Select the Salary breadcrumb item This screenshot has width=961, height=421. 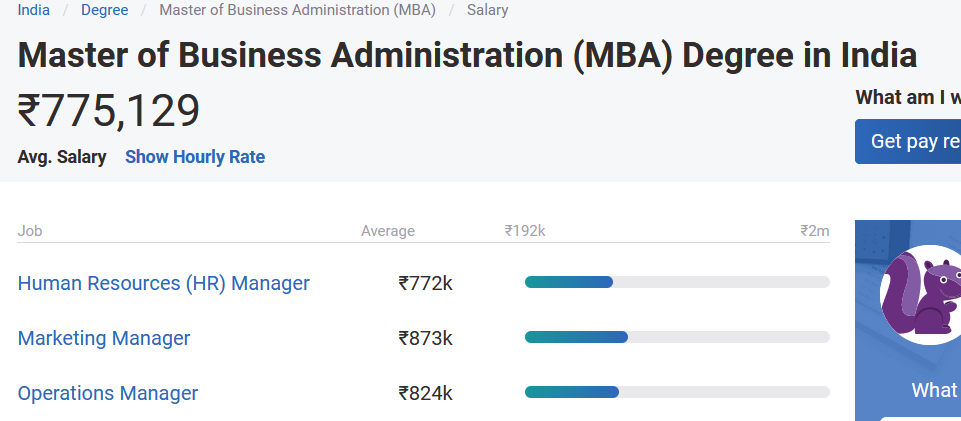tap(487, 10)
